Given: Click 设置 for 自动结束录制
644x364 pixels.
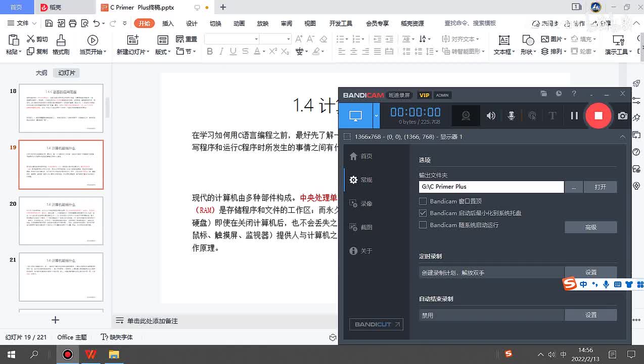Looking at the screenshot, I should [590, 315].
